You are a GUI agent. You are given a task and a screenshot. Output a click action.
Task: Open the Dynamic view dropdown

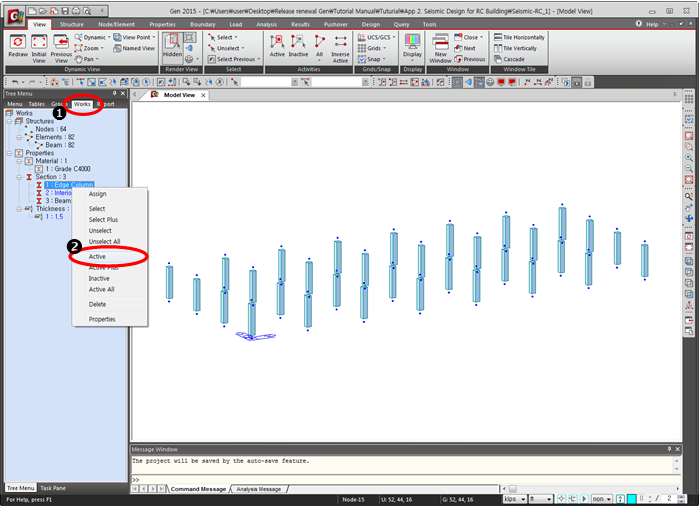coord(92,38)
